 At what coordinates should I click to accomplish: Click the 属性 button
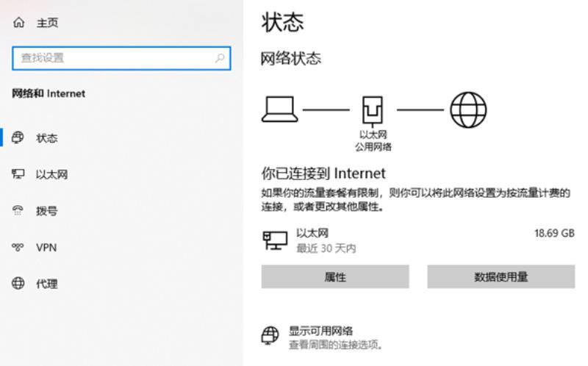click(335, 277)
